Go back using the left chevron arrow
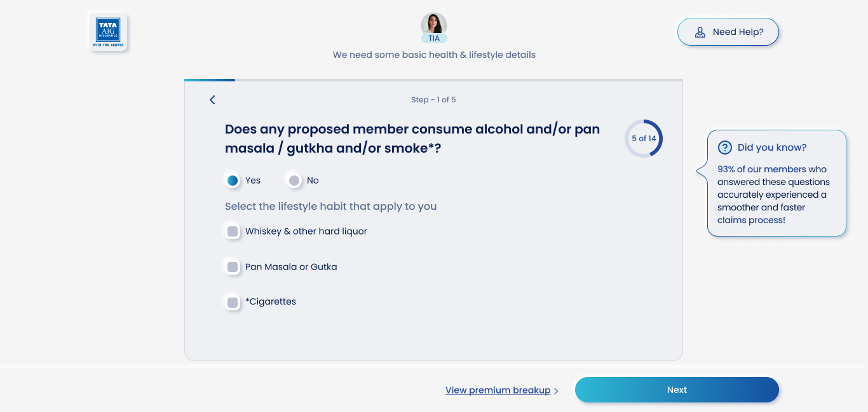The height and width of the screenshot is (412, 868). (x=212, y=100)
